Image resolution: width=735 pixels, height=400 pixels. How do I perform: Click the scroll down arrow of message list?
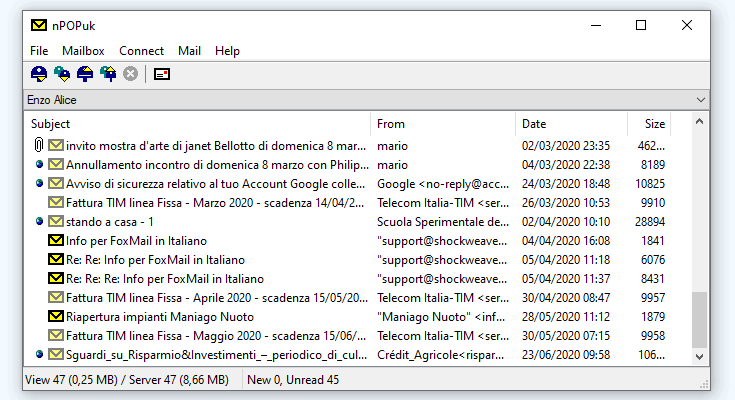pos(699,356)
